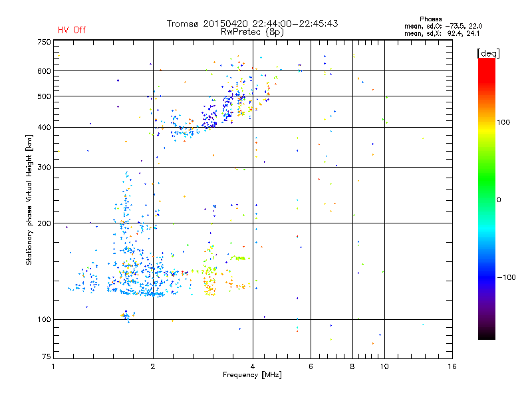The height and width of the screenshot is (399, 532).
Task: Click the '400' height axis label
Action: (x=44, y=127)
